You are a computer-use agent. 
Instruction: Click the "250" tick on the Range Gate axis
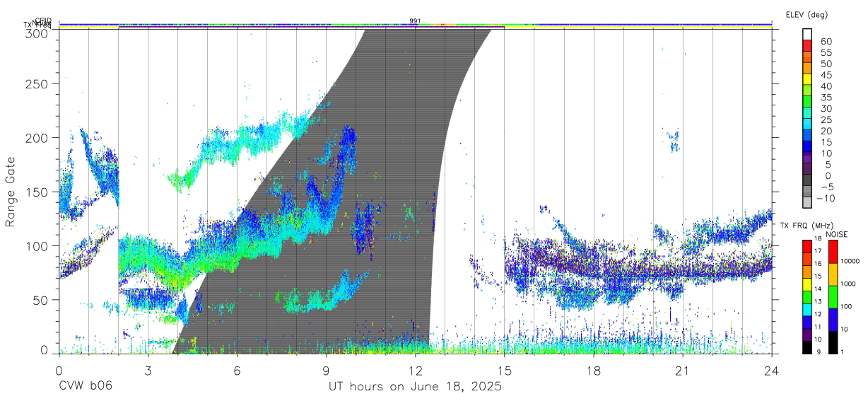click(37, 84)
